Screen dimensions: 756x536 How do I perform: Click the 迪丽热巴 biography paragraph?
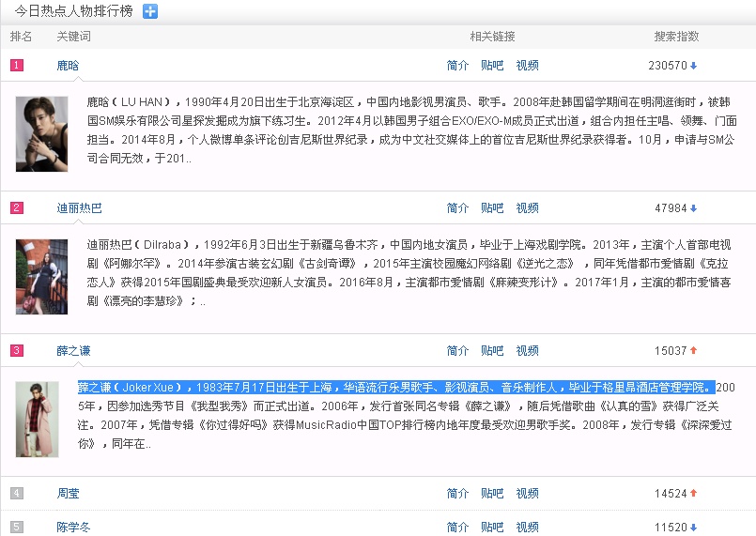409,273
